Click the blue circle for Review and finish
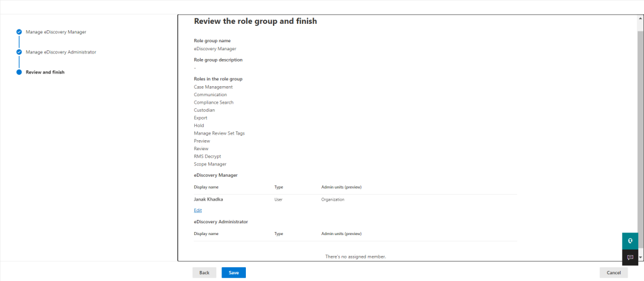This screenshot has height=281, width=644. click(19, 72)
